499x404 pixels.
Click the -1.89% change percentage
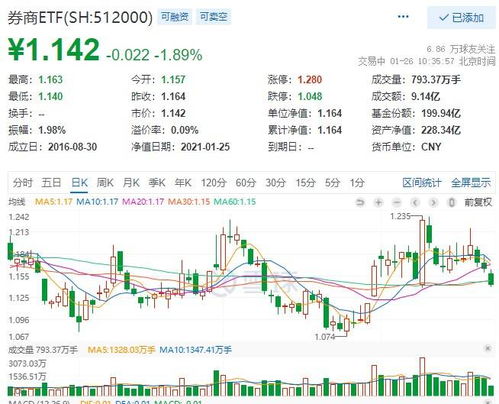178,55
